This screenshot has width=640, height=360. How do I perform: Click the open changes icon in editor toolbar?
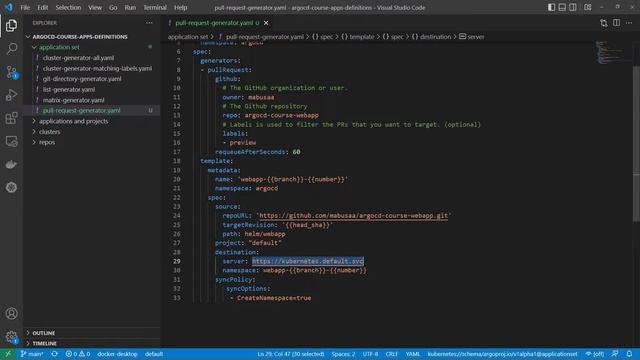click(x=604, y=23)
